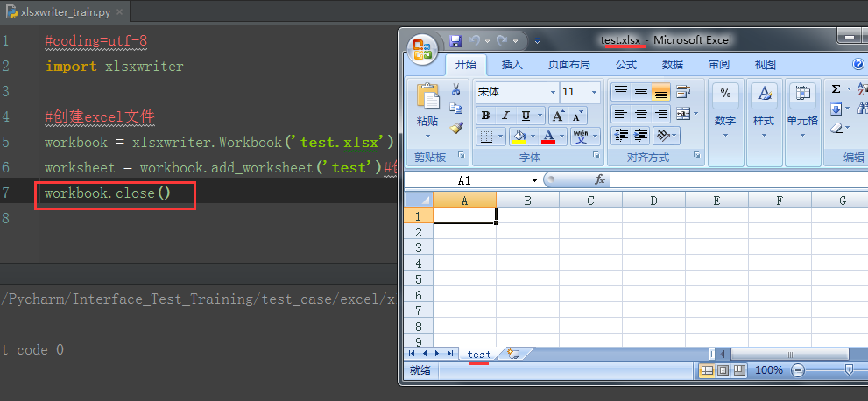Image resolution: width=868 pixels, height=401 pixels.
Task: Insert function via the fx button
Action: (x=599, y=179)
